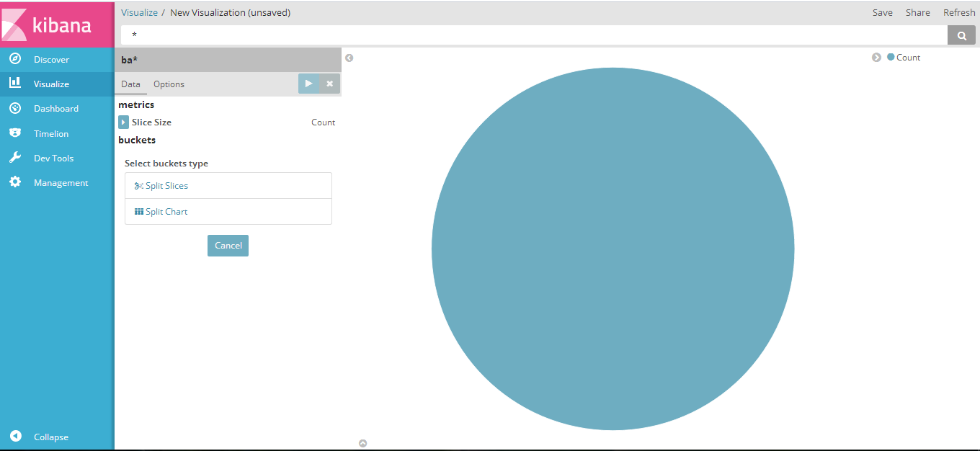Switch to the Data tab
Viewport: 980px width, 451px height.
click(x=130, y=84)
